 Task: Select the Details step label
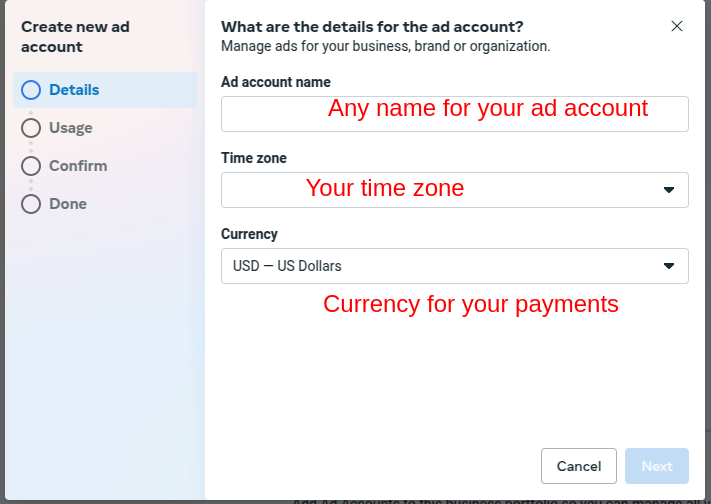pos(74,90)
